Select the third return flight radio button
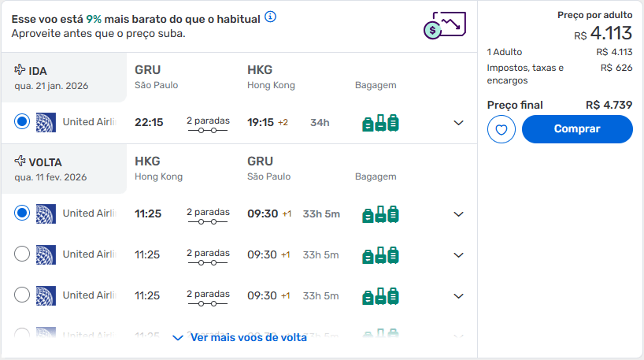The height and width of the screenshot is (360, 644). 22,295
